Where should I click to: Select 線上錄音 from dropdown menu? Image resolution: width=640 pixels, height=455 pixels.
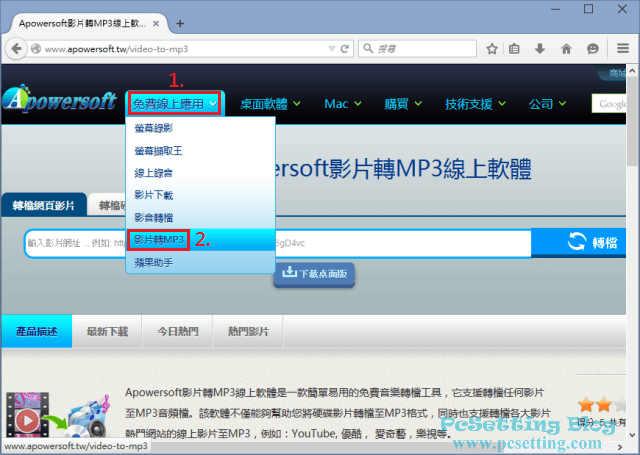coord(200,173)
